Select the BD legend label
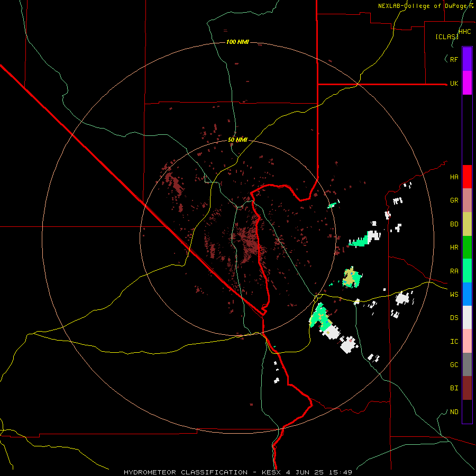The image size is (476, 476). coord(454,224)
